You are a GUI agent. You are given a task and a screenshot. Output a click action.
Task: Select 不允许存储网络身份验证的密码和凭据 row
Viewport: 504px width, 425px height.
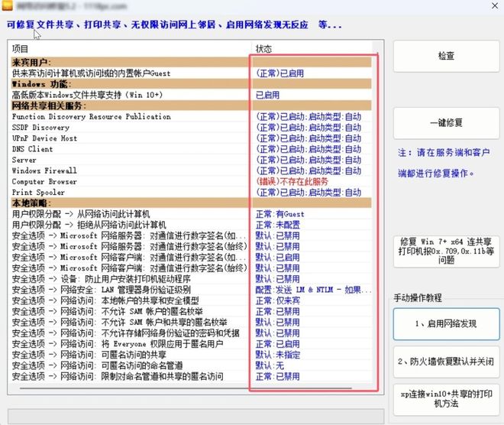coord(191,333)
